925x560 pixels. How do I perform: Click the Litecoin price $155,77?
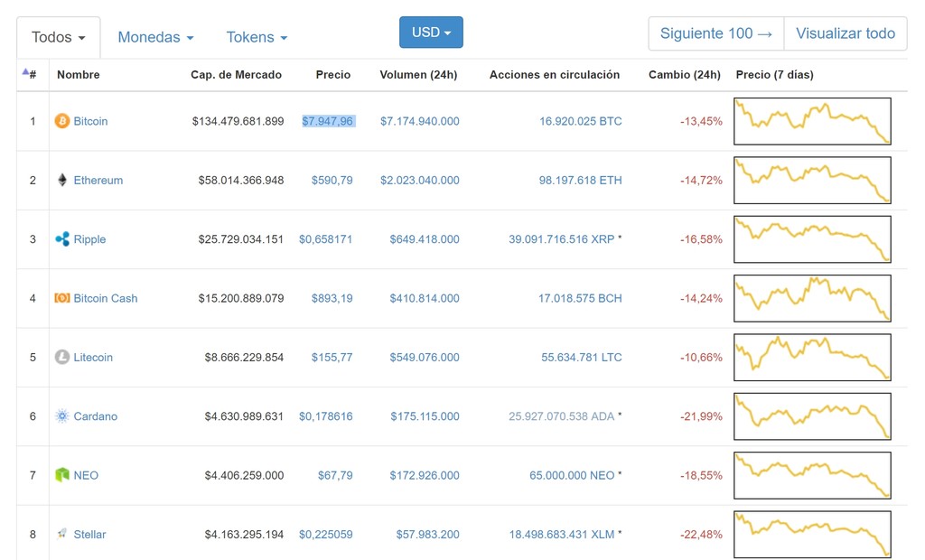332,358
